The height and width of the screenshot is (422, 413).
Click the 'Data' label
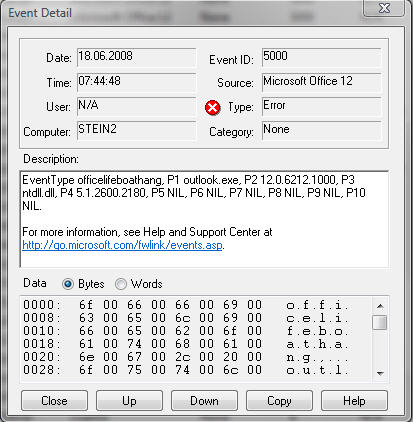pos(35,283)
